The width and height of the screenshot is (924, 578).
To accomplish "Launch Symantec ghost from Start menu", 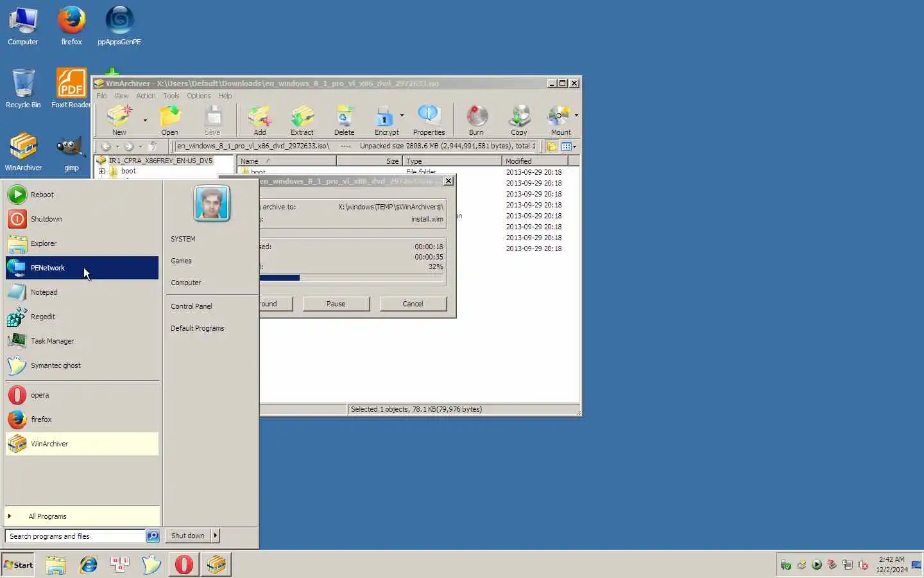I will click(82, 365).
